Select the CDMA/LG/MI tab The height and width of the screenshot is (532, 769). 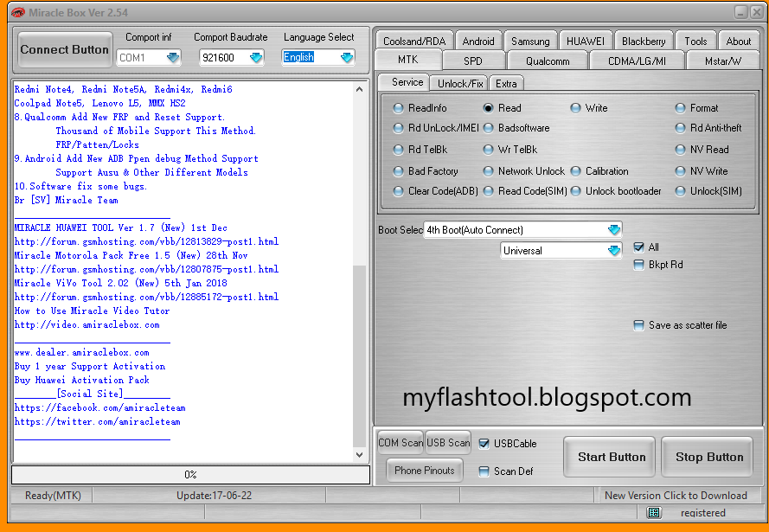pyautogui.click(x=637, y=61)
